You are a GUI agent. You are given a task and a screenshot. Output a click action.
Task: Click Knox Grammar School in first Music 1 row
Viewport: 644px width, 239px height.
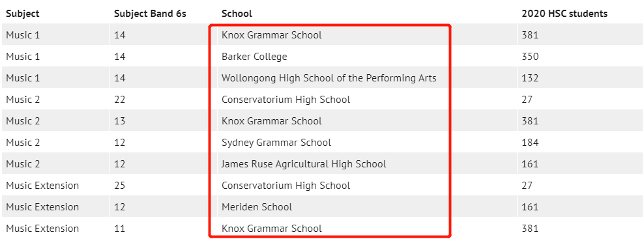pos(271,35)
